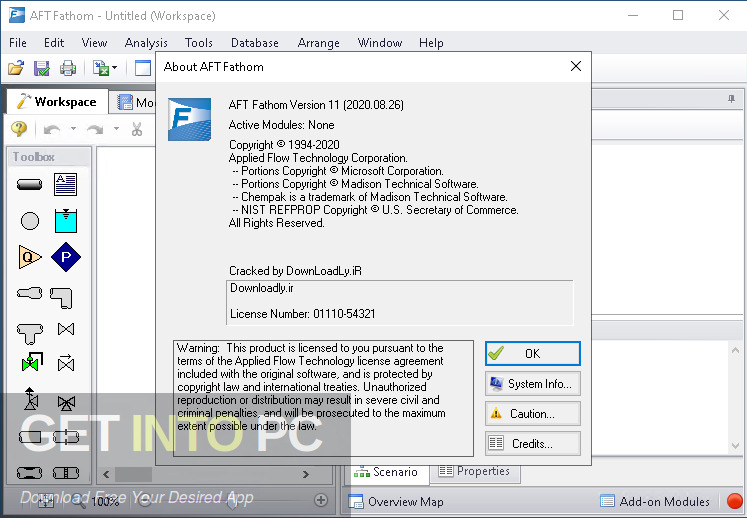Viewport: 747px width, 518px height.
Task: Open the Edit menu
Action: [x=54, y=43]
